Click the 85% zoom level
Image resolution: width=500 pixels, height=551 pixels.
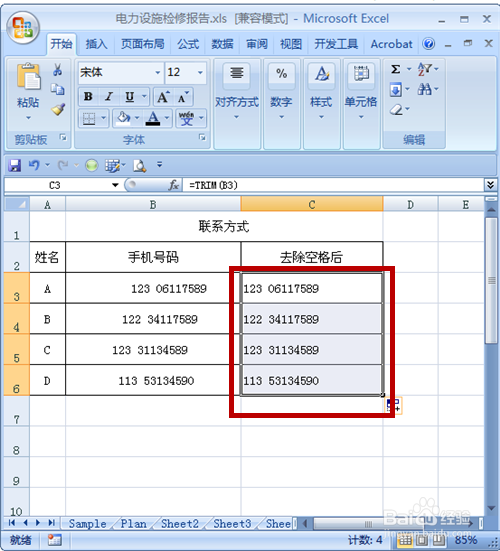[466, 540]
